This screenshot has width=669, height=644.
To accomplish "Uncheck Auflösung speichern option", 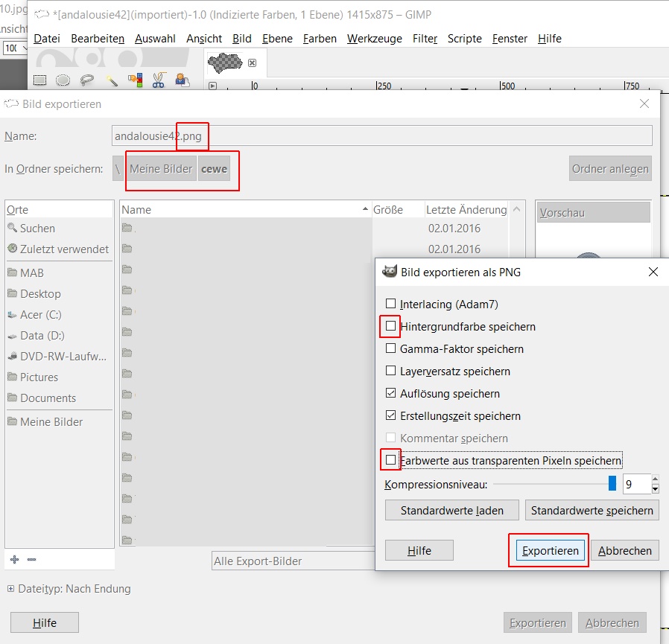I will point(390,393).
